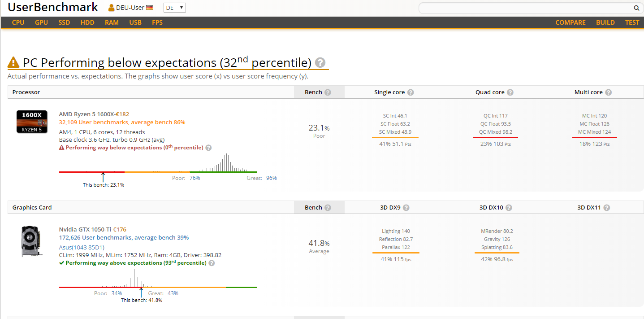
Task: Open AMD Ryzen 5 1600X product link
Action: [86, 114]
